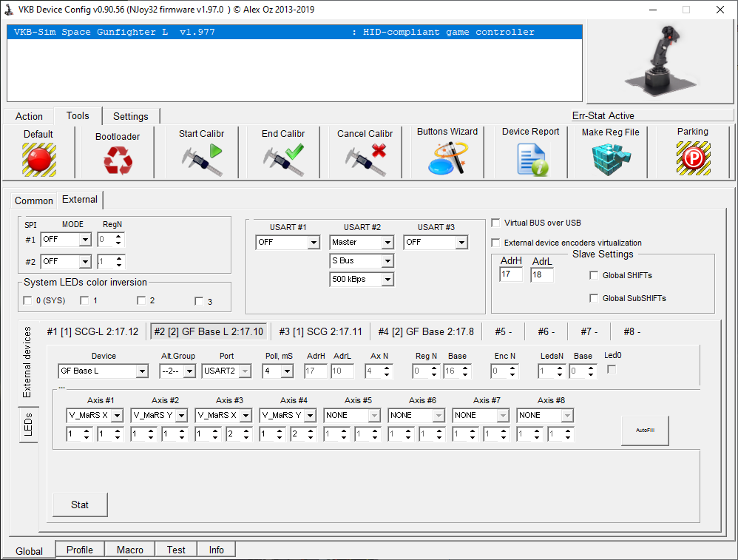Viewport: 738px width, 560px height.
Task: Click the Make Reg File cube icon
Action: click(611, 159)
